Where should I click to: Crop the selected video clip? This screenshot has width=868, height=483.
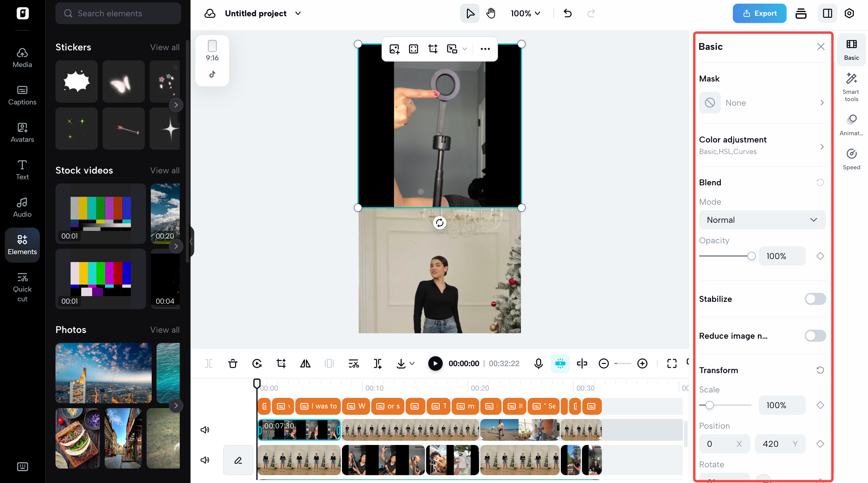point(281,363)
